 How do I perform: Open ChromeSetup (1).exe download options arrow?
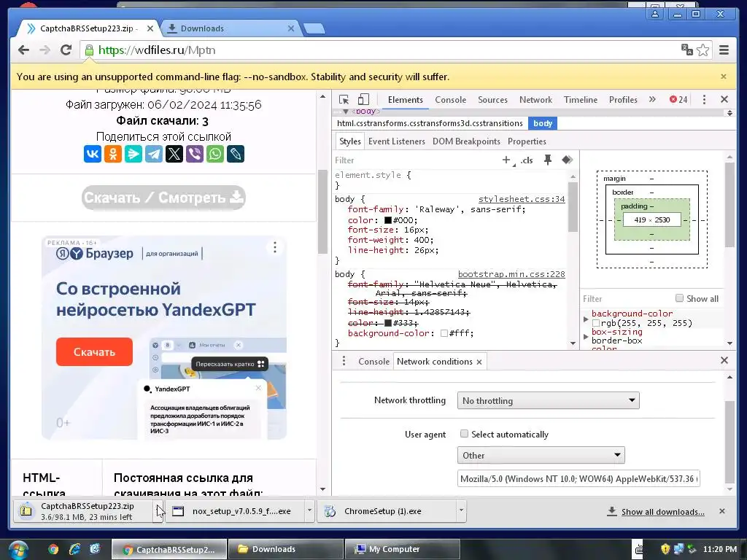pyautogui.click(x=461, y=510)
